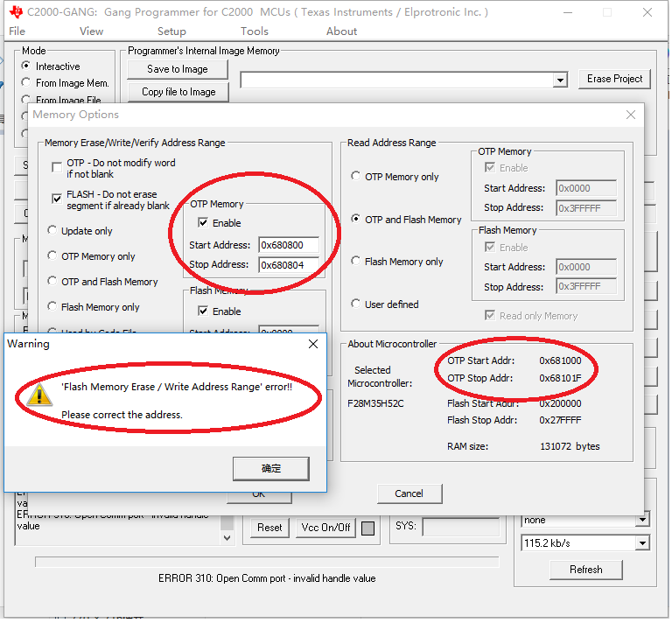The width and height of the screenshot is (672, 623).
Task: Click Copy file to Image button
Action: pos(178,92)
